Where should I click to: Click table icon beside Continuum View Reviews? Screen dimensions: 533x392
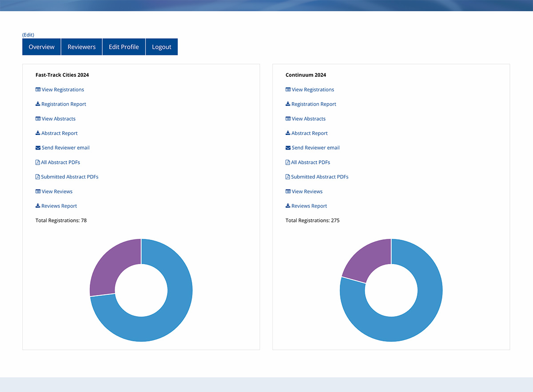click(x=288, y=191)
